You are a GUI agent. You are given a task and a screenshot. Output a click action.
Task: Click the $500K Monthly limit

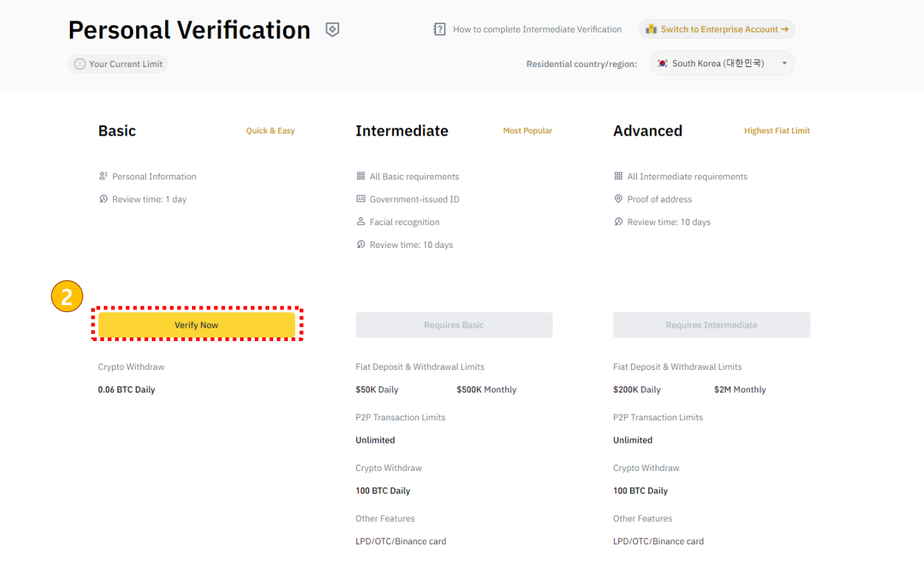(x=486, y=390)
